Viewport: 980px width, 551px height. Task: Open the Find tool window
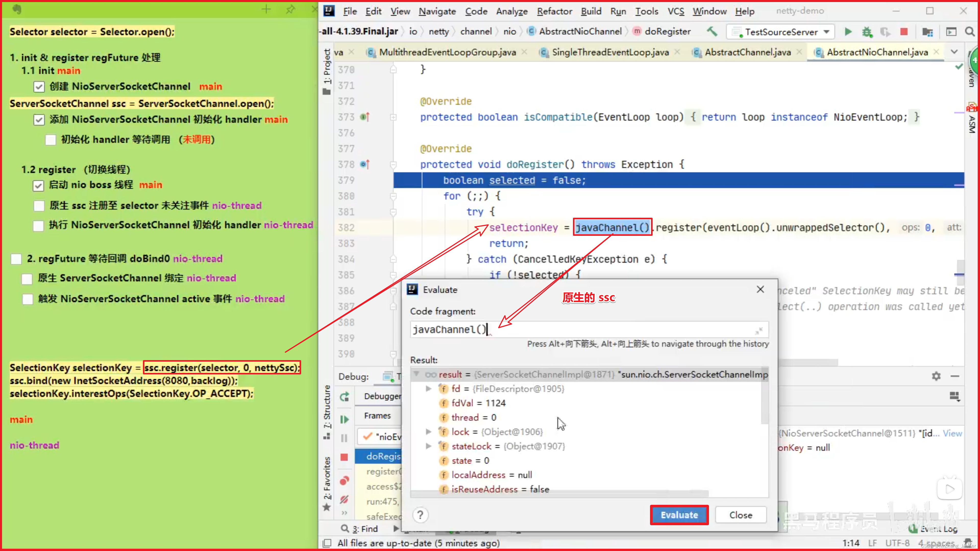(360, 529)
